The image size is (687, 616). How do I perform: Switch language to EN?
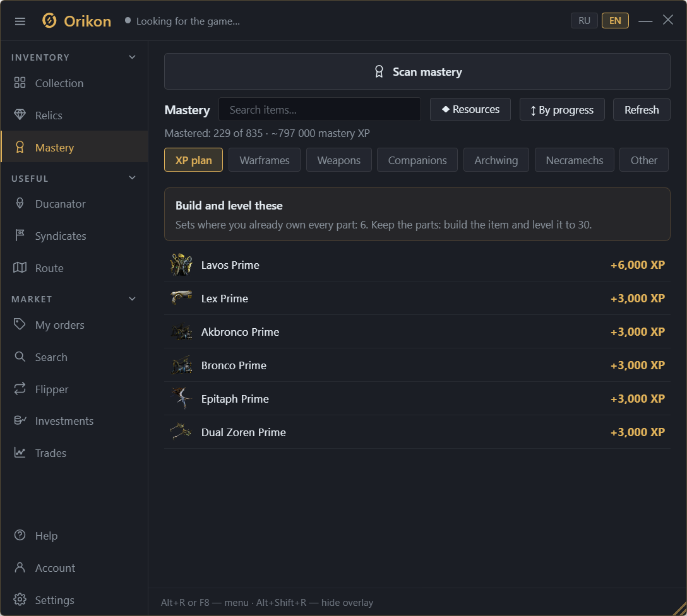coord(615,21)
